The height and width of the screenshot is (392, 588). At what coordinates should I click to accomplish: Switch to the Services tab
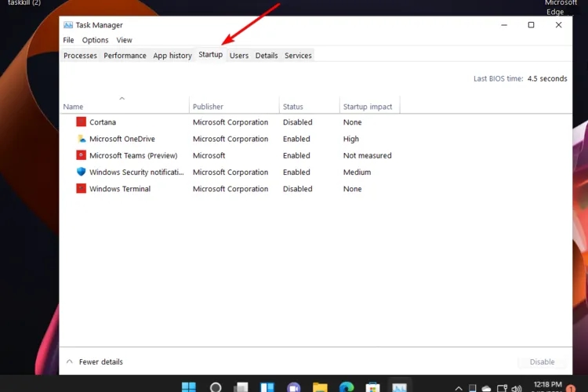click(x=298, y=56)
